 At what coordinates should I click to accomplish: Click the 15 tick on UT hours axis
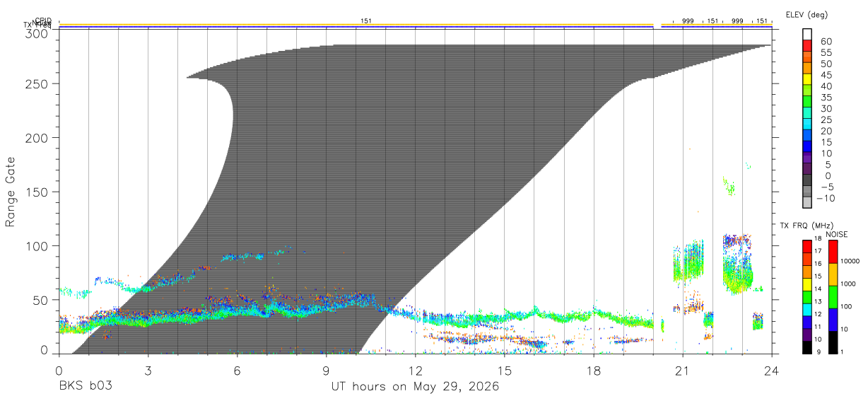505,370
